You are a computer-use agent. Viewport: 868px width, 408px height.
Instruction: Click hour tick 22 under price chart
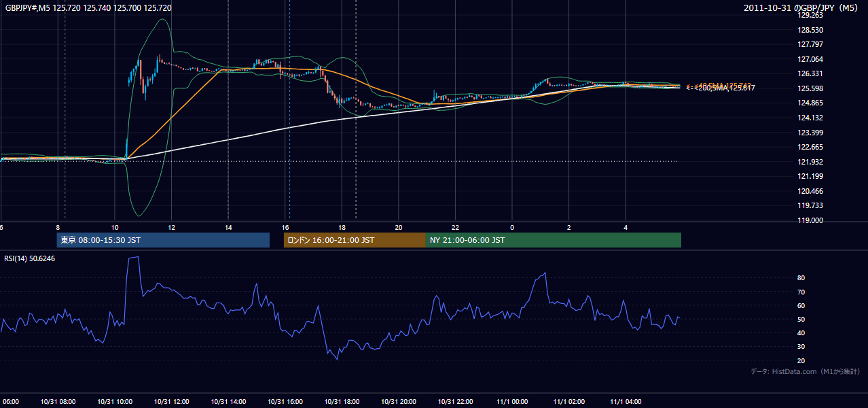(455, 227)
